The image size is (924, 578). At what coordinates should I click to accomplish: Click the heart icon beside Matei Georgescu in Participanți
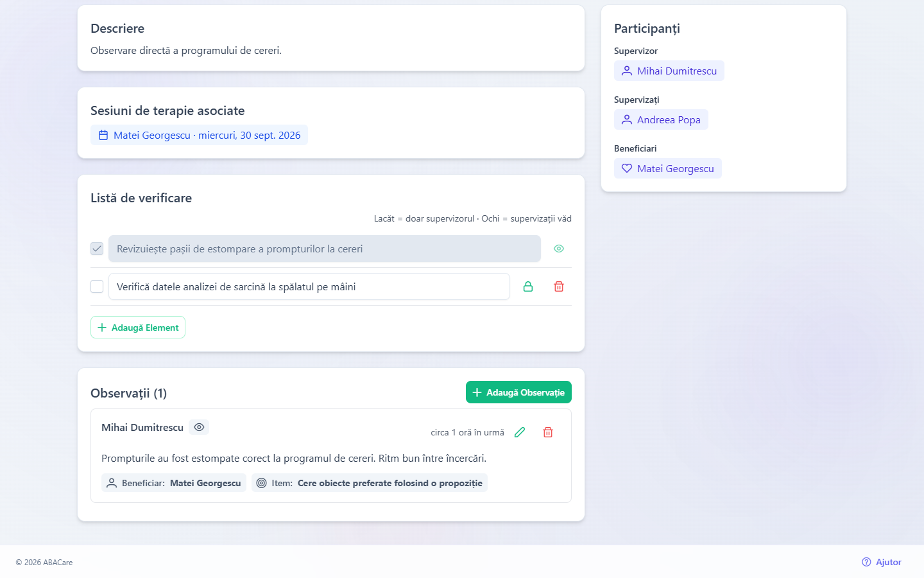coord(627,168)
